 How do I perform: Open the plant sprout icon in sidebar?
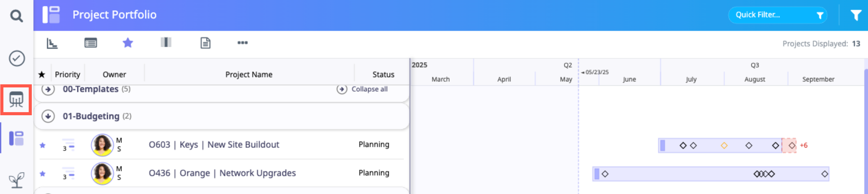click(x=16, y=180)
